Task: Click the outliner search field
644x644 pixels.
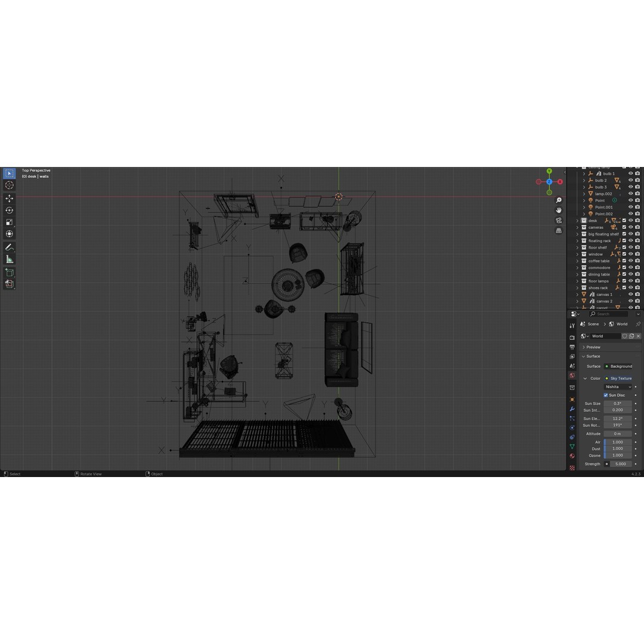Action: pos(608,314)
